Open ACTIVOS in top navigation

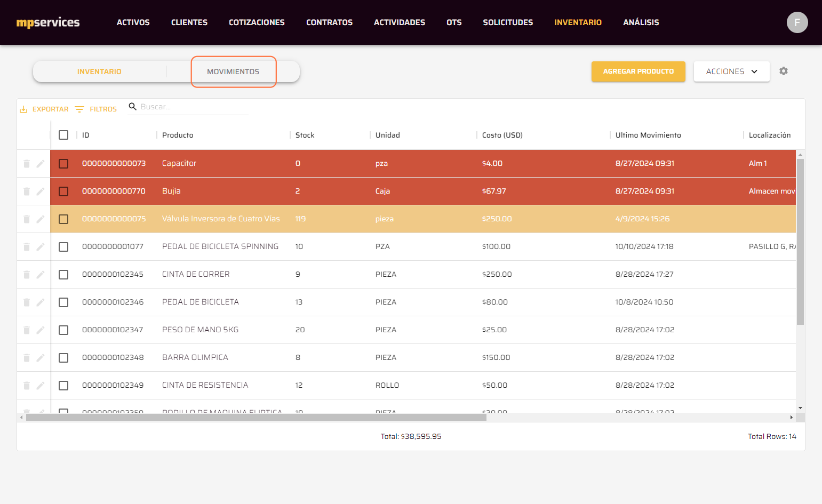click(133, 22)
